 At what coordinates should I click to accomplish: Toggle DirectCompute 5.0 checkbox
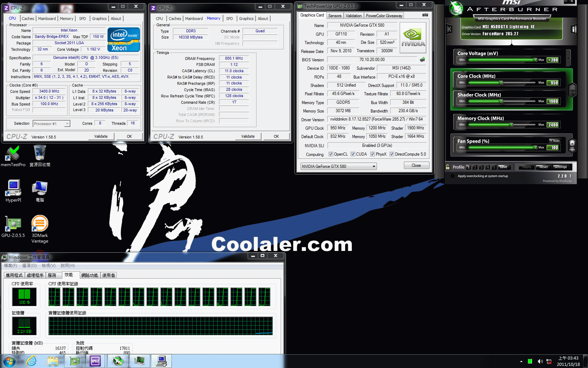[392, 154]
